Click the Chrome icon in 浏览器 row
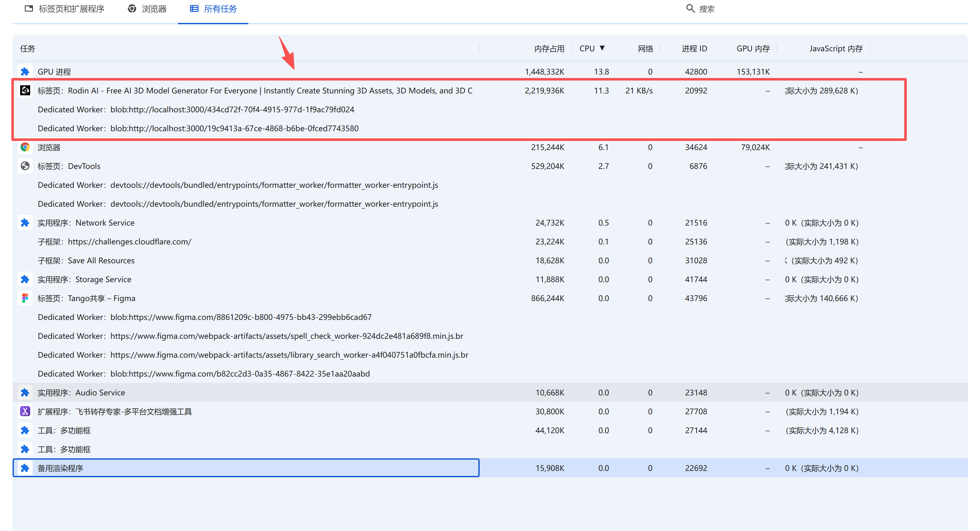 click(x=25, y=147)
